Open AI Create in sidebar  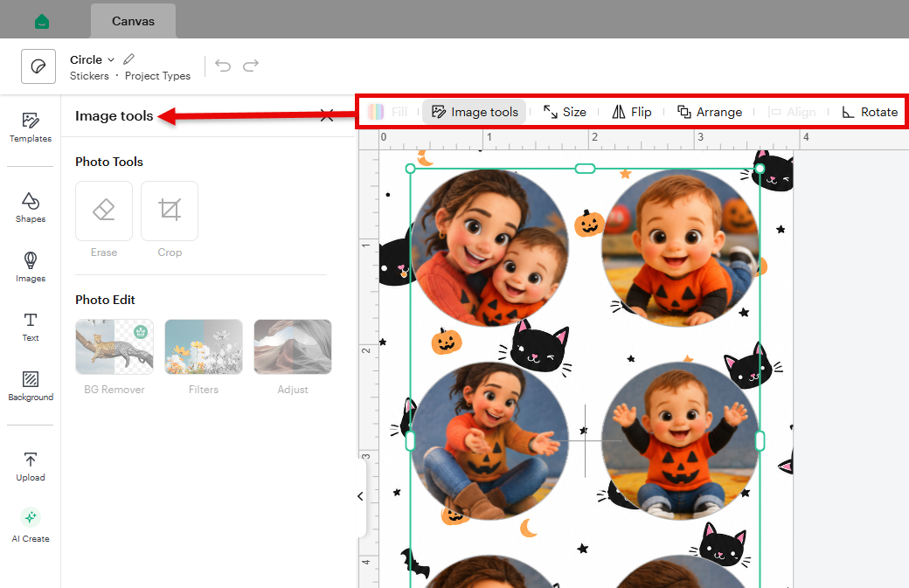coord(30,525)
